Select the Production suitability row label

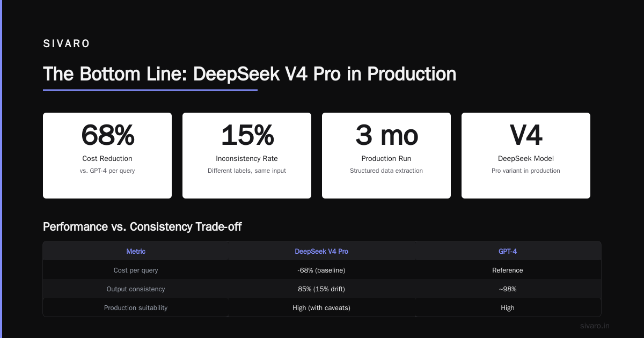(136, 308)
